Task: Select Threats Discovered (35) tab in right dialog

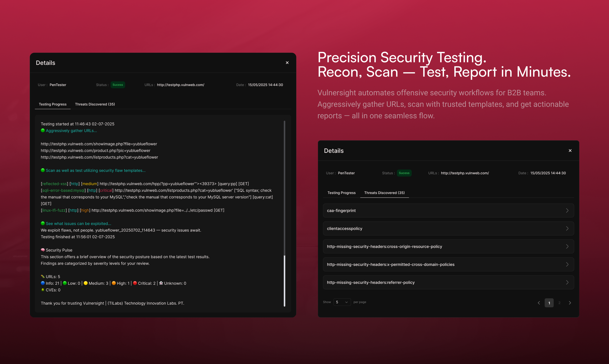Action: (x=384, y=193)
